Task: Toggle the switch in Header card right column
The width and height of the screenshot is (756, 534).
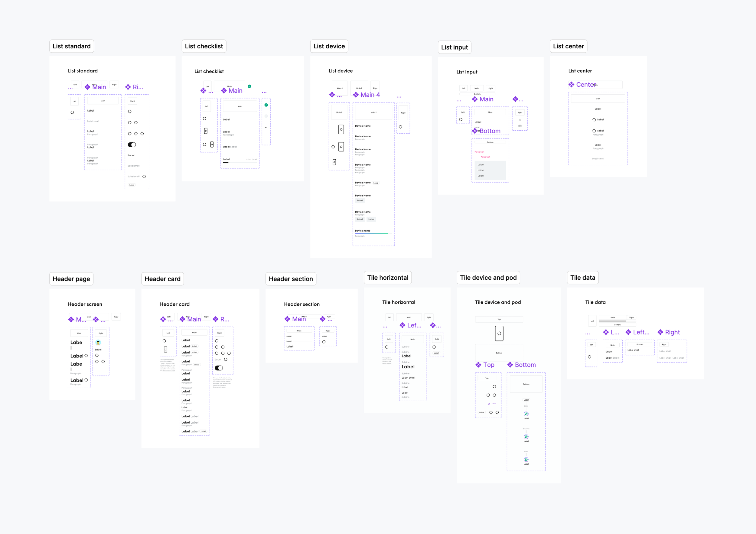Action: coord(219,368)
